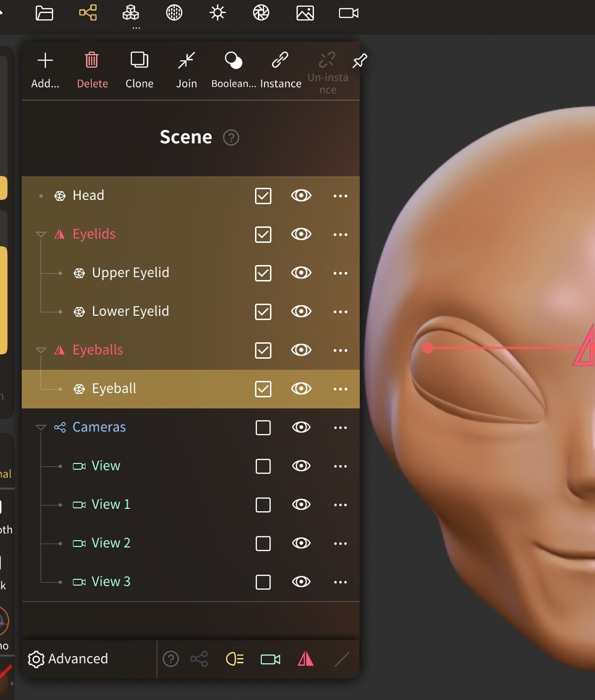Check the View 1 checkbox

263,505
